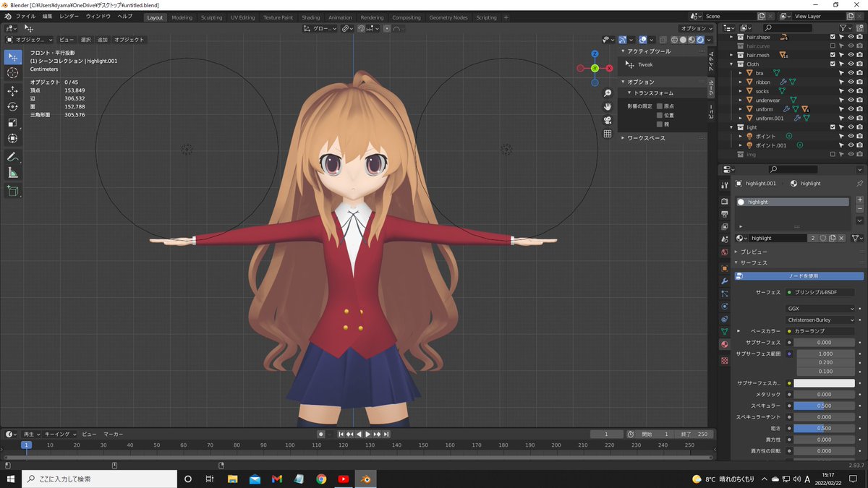868x488 pixels.
Task: Hide the socks object in viewport
Action: (x=851, y=91)
